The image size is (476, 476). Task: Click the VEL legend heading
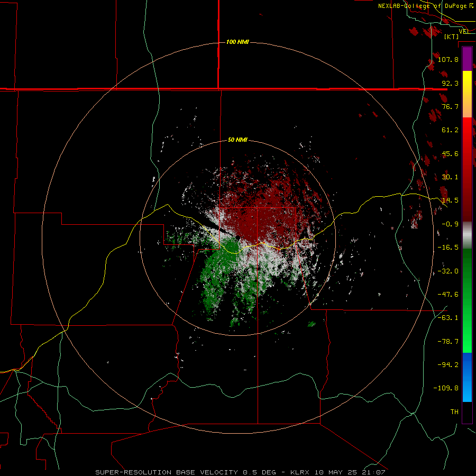(x=464, y=31)
